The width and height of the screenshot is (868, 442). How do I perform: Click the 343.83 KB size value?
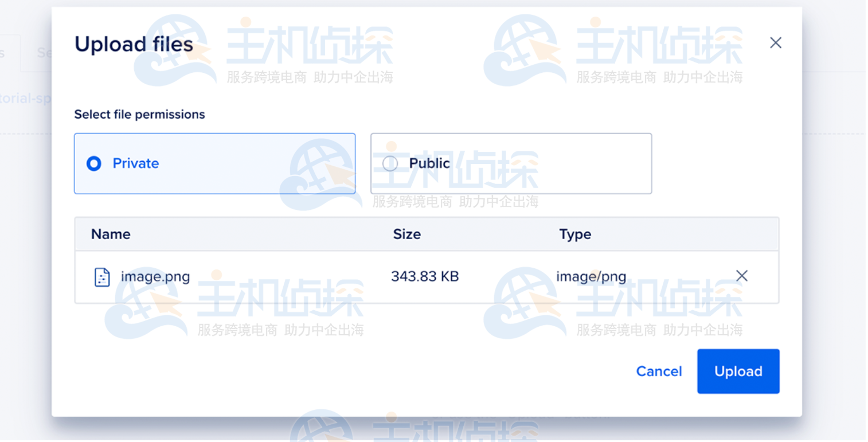pyautogui.click(x=425, y=277)
